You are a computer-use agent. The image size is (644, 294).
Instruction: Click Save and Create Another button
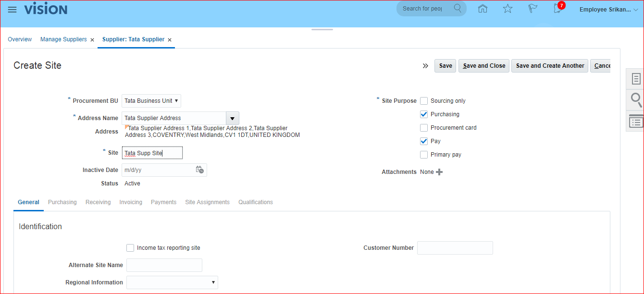(x=550, y=66)
